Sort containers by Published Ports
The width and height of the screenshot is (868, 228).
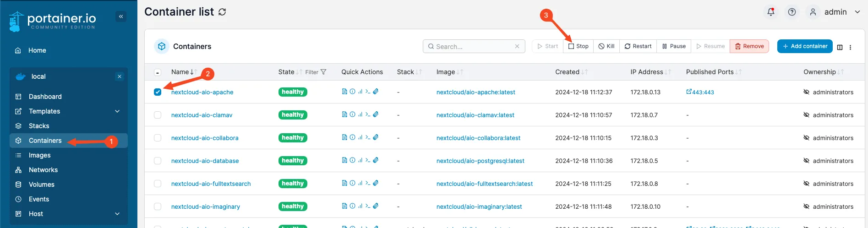(714, 72)
